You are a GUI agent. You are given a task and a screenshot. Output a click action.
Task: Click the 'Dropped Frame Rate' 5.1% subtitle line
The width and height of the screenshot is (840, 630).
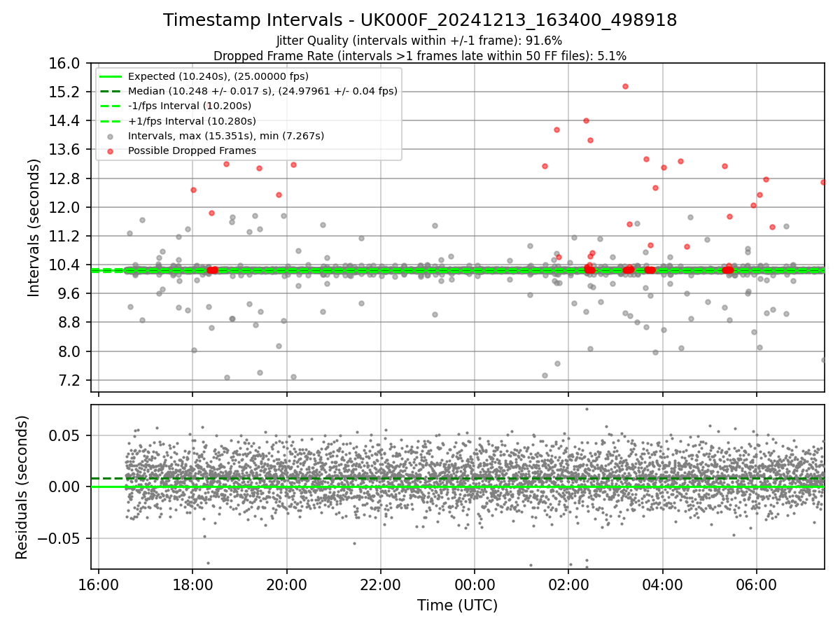pos(420,55)
